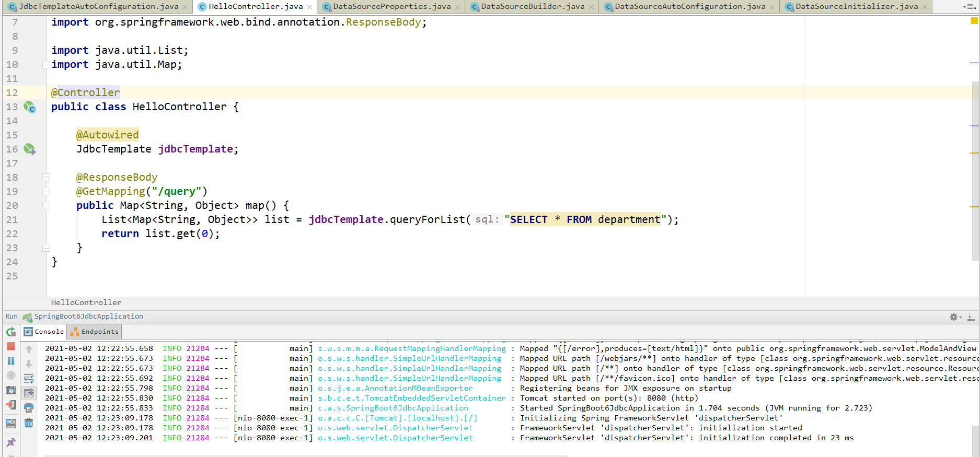Close the DataSourceInitializer.java tab
This screenshot has height=457, width=980.
(x=925, y=7)
